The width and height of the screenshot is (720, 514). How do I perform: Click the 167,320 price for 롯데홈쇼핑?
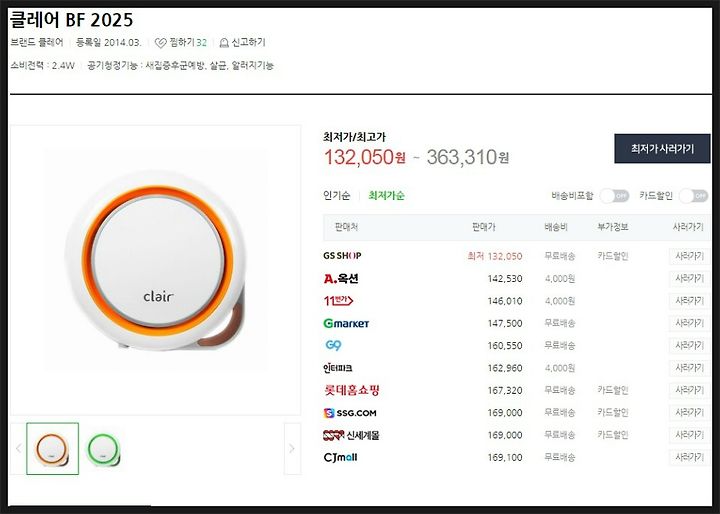point(505,391)
